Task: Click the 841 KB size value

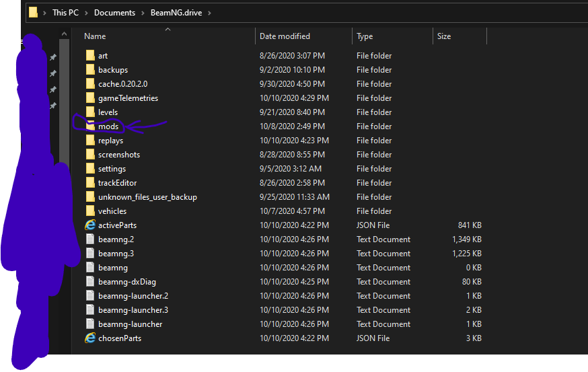Action: point(470,225)
